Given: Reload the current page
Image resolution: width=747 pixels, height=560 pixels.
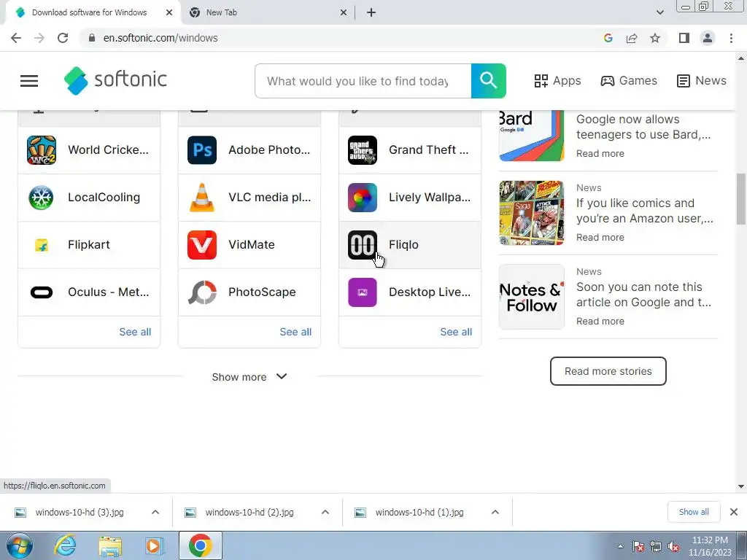Looking at the screenshot, I should (63, 38).
